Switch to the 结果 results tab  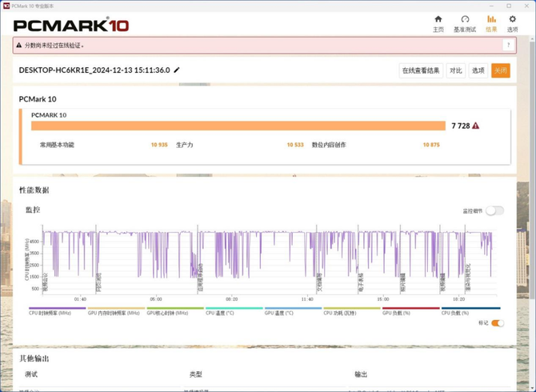(x=491, y=23)
